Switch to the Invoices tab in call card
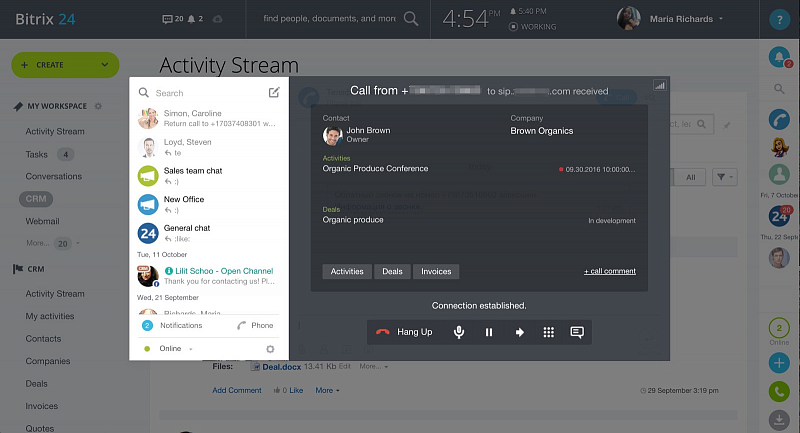The image size is (800, 433). point(436,271)
